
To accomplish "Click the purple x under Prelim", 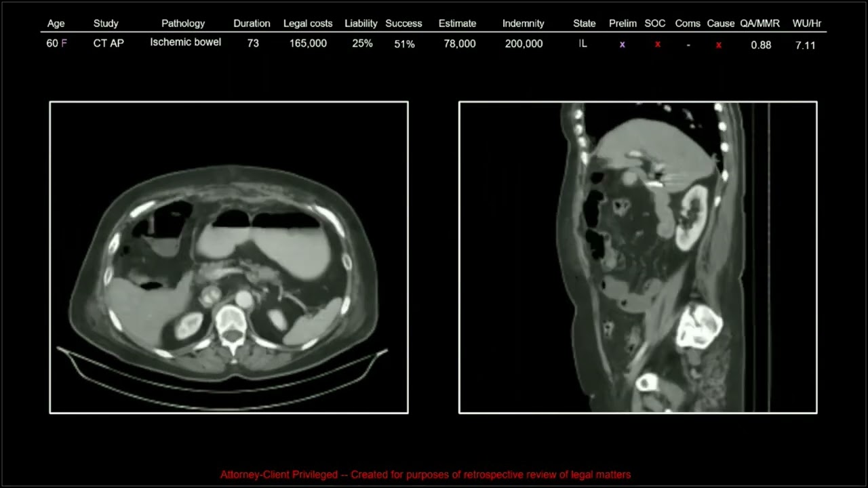I will 623,45.
